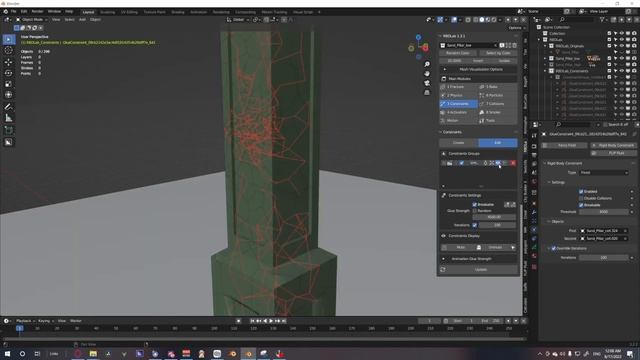Open the Object Mode dropdown
Image resolution: width=640 pixels, height=360 pixels.
pyautogui.click(x=31, y=20)
